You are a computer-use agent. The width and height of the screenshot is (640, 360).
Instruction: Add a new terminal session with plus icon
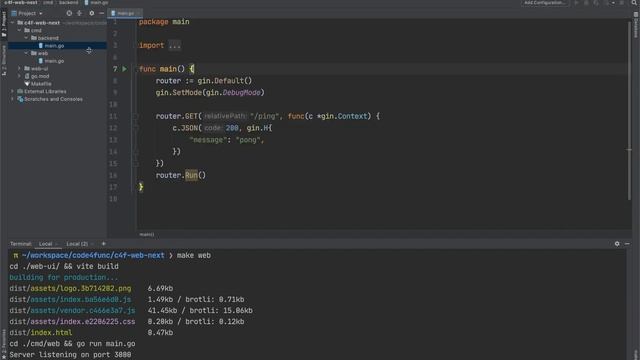(103, 244)
